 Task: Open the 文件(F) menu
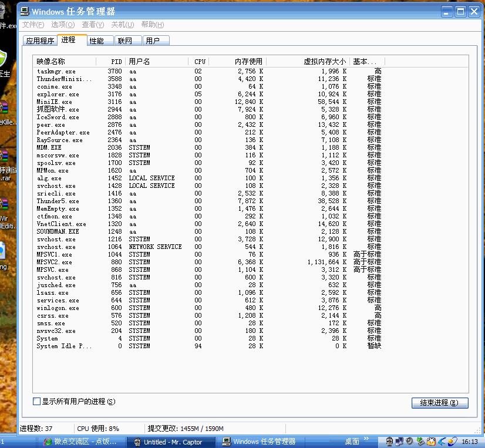click(x=33, y=25)
